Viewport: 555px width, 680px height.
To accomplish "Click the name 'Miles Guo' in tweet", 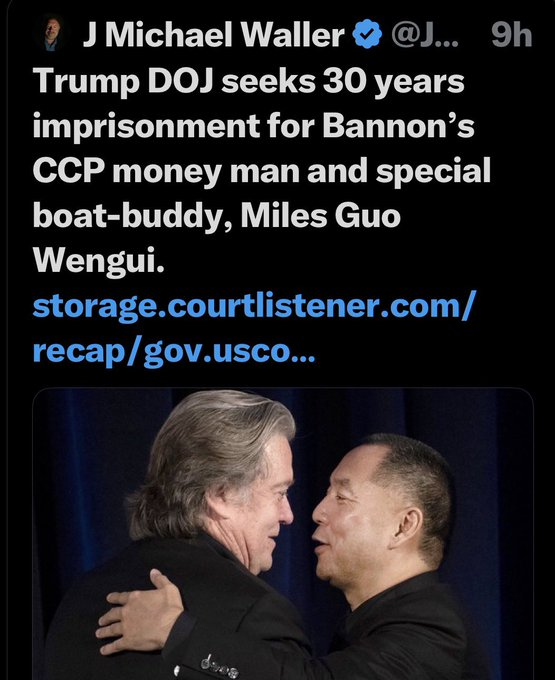I will [320, 216].
